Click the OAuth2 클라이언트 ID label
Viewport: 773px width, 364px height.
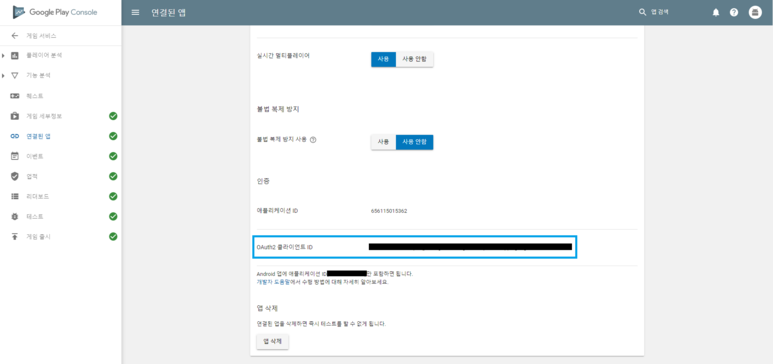point(284,247)
